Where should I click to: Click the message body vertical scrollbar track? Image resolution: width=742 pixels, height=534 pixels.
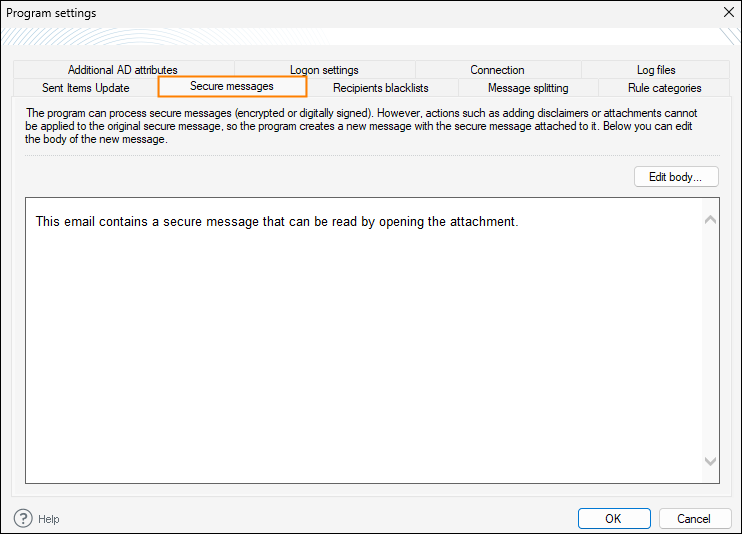pos(710,340)
